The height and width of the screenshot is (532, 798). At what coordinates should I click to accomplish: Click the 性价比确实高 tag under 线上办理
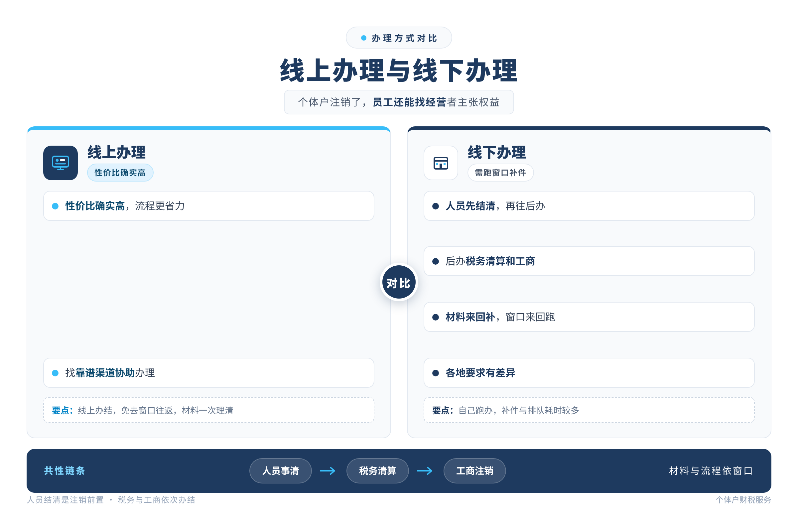(120, 172)
